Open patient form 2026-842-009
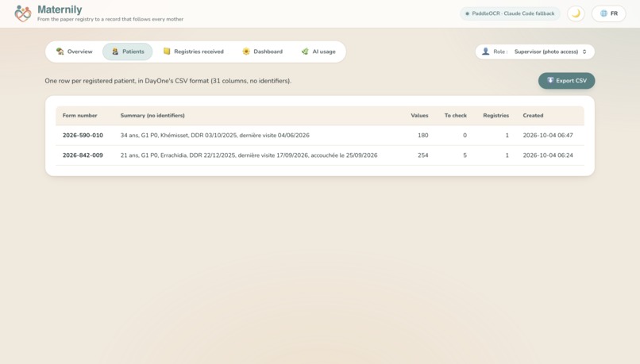The image size is (640, 364). (83, 155)
